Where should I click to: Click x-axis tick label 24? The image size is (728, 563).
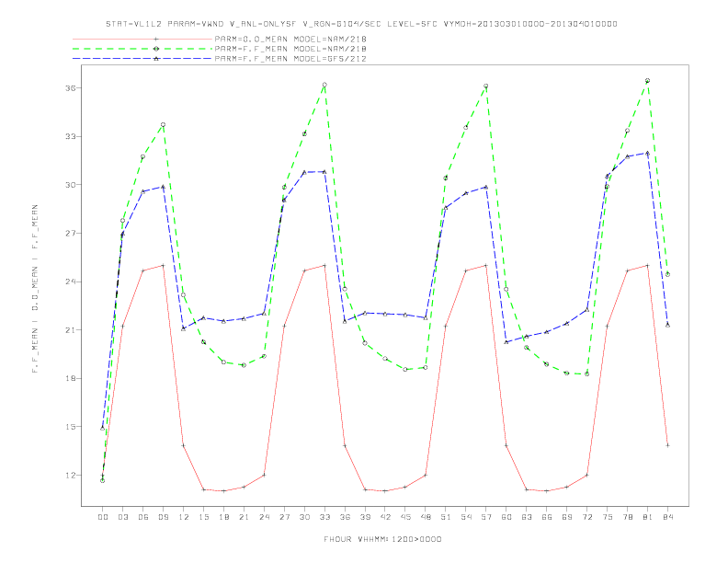pyautogui.click(x=264, y=517)
